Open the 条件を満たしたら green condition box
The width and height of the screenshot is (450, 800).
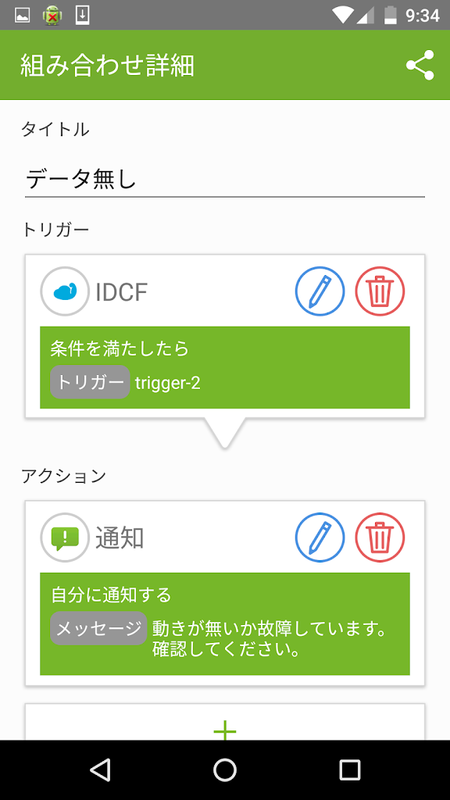coord(225,367)
